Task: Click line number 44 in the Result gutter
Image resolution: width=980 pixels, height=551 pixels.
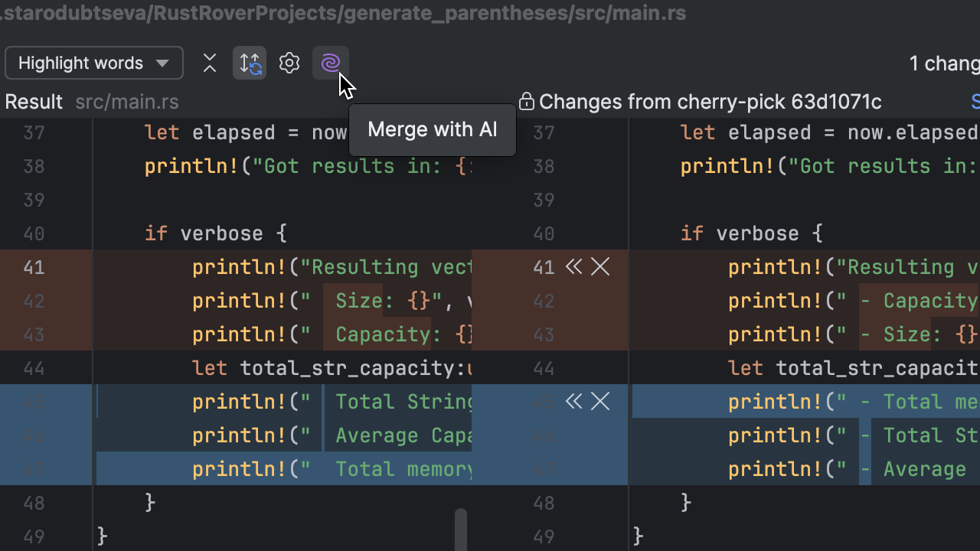Action: (x=34, y=368)
